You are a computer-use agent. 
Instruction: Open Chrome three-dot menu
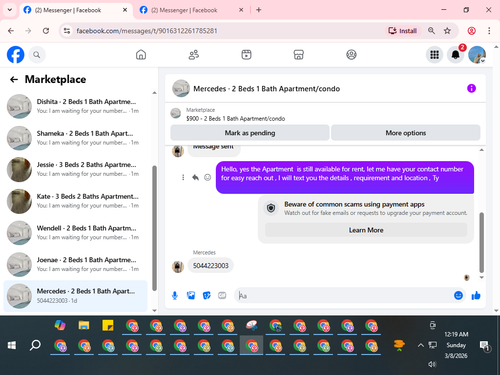(489, 31)
